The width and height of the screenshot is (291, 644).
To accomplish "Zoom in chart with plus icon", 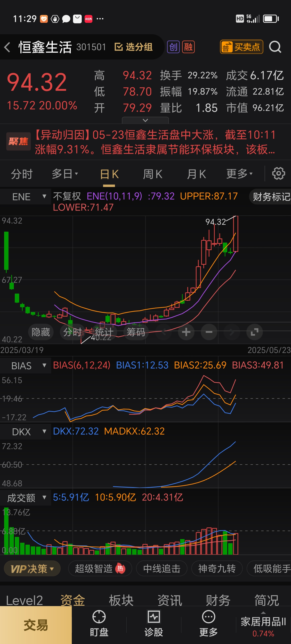I will click(x=186, y=332).
